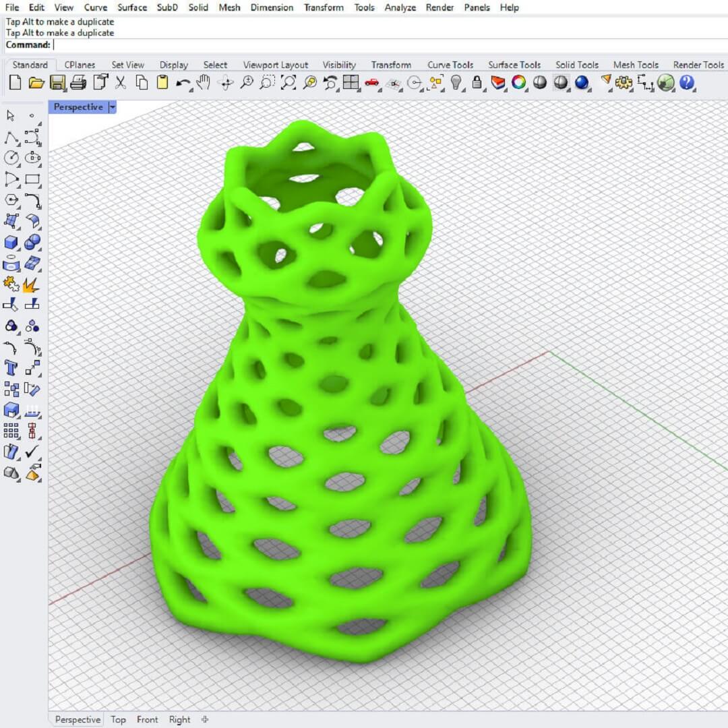The height and width of the screenshot is (728, 728).
Task: Click the padlock Lock objects icon
Action: click(x=477, y=83)
